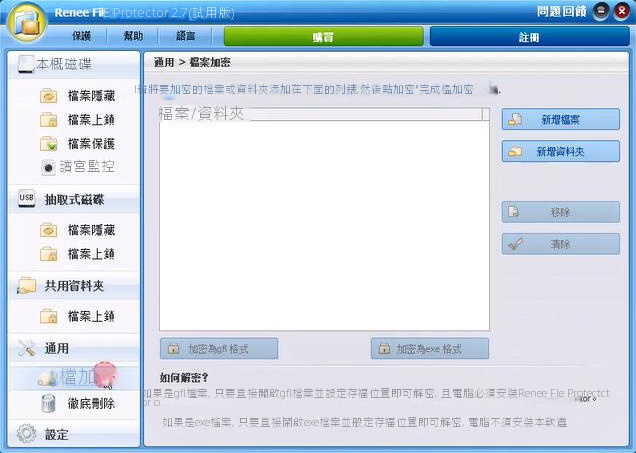Click the 檔案保護 shield folder icon
Image resolution: width=636 pixels, height=453 pixels.
tap(49, 144)
